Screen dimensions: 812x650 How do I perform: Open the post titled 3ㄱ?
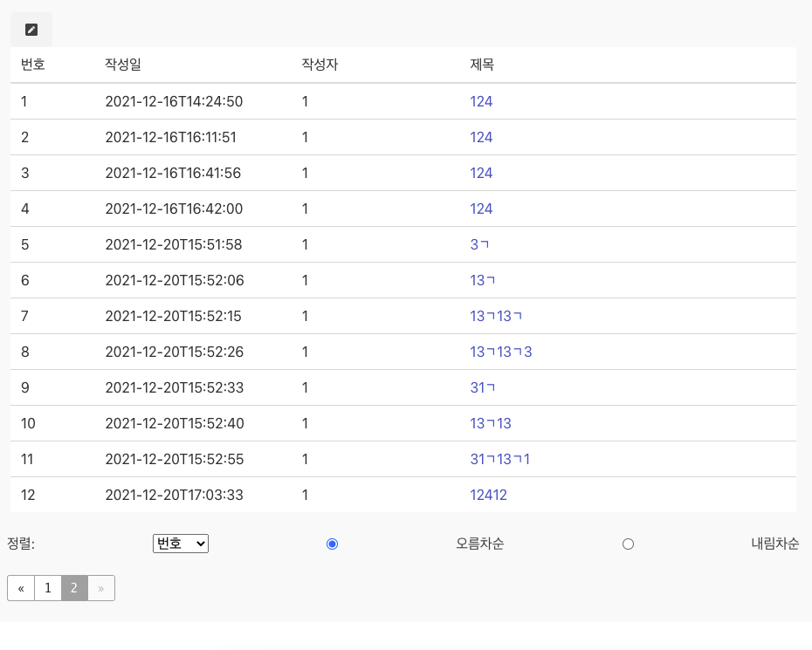click(479, 244)
